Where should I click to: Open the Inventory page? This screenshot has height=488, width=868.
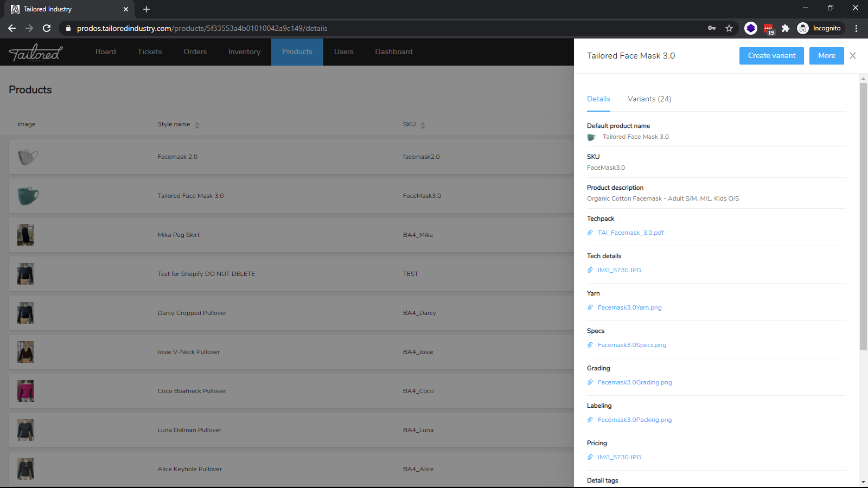244,52
